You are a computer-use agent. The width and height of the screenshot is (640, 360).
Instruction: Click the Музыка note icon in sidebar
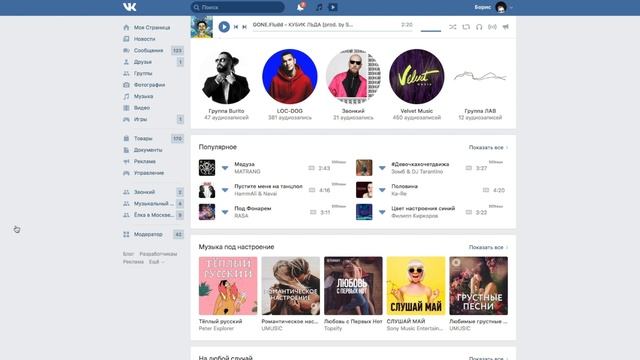(126, 96)
